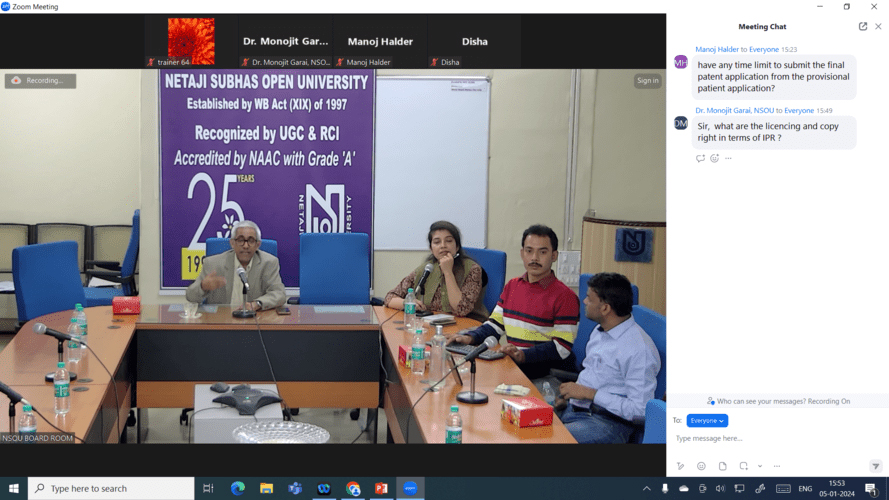Click 'Who can see your messages?' notice
Viewport: 889px width, 500px height.
point(778,401)
